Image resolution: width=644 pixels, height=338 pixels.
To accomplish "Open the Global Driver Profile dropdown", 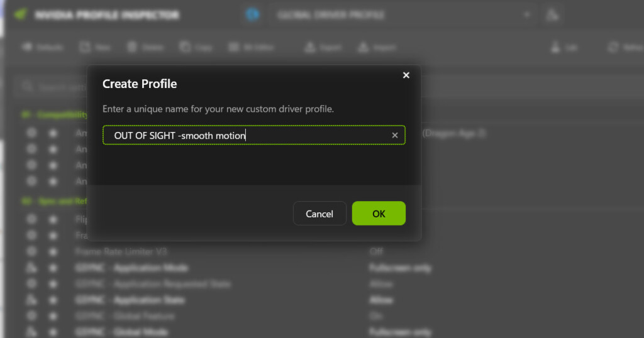I will pos(402,15).
